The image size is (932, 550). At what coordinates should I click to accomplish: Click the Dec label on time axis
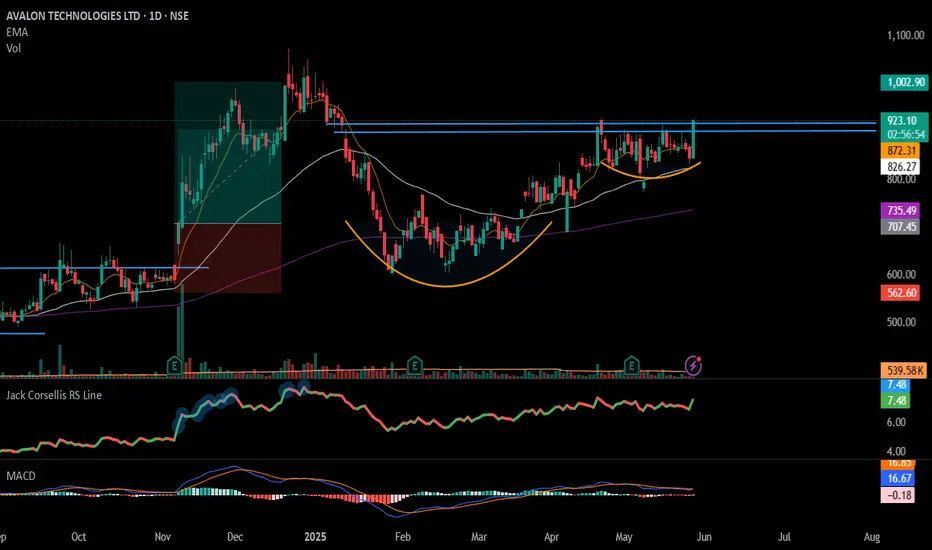(235, 537)
